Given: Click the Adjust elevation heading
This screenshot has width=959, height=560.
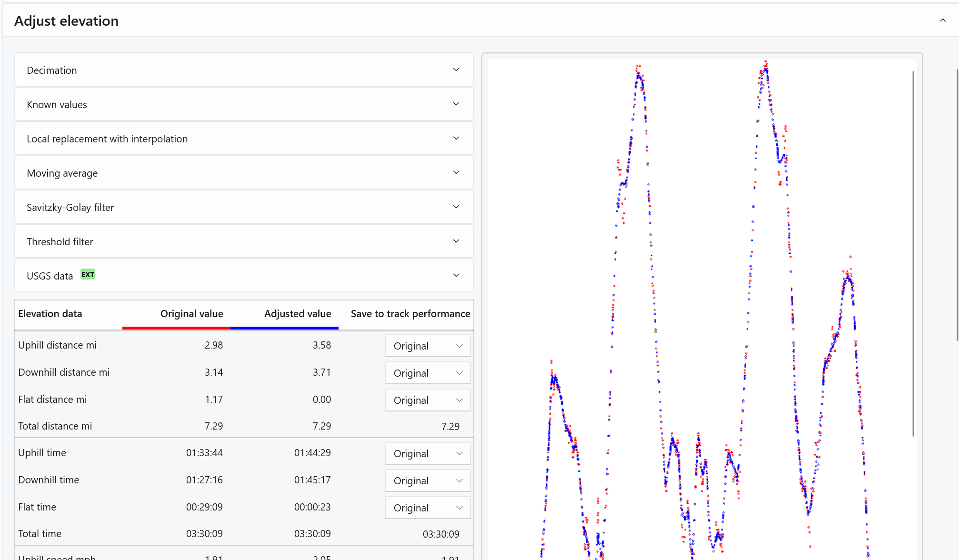Looking at the screenshot, I should (67, 21).
